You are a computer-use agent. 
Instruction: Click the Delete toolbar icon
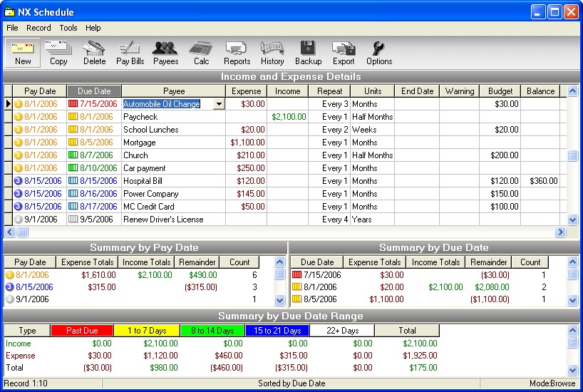pos(95,53)
